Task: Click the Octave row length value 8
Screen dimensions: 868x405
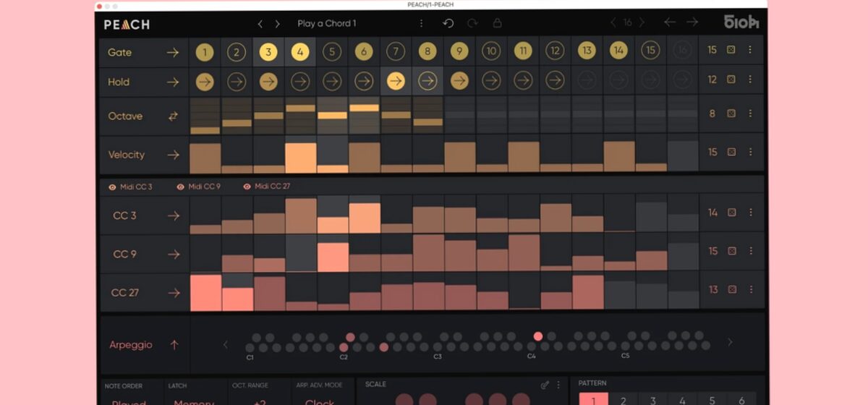Action: [x=712, y=114]
